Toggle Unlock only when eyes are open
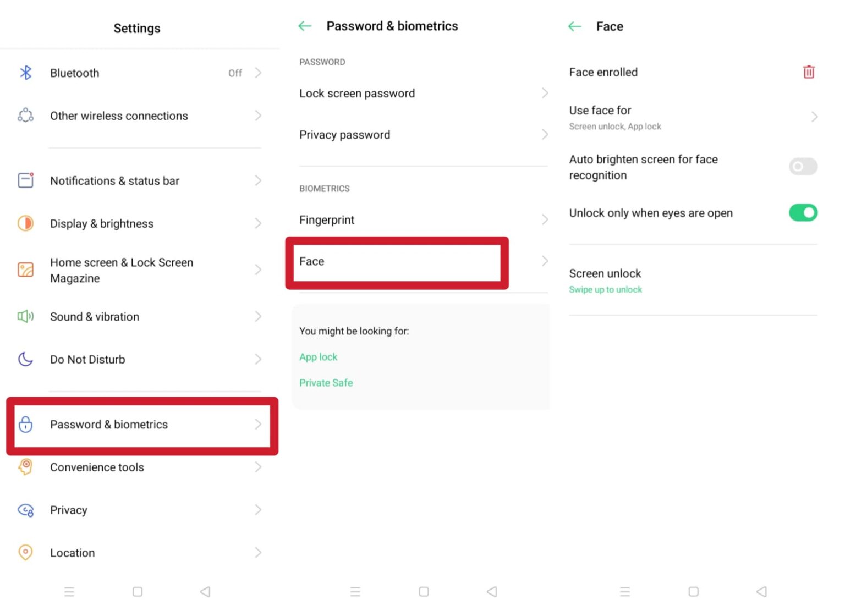 803,213
